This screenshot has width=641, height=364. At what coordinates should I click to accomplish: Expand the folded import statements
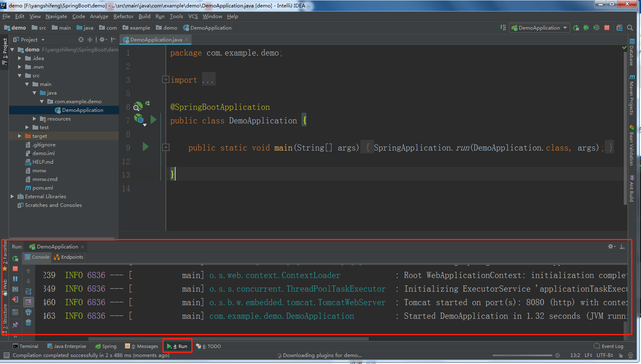coord(165,79)
